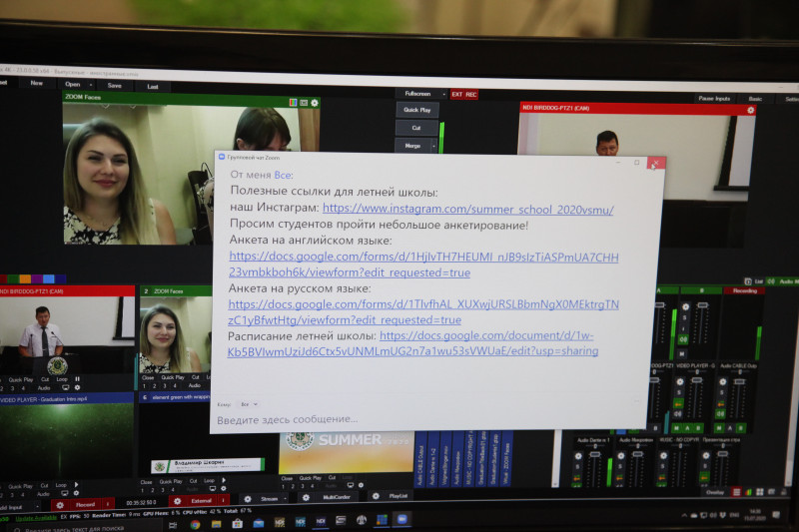Toggle solo on Audio CABLE Output channel

(x=722, y=392)
